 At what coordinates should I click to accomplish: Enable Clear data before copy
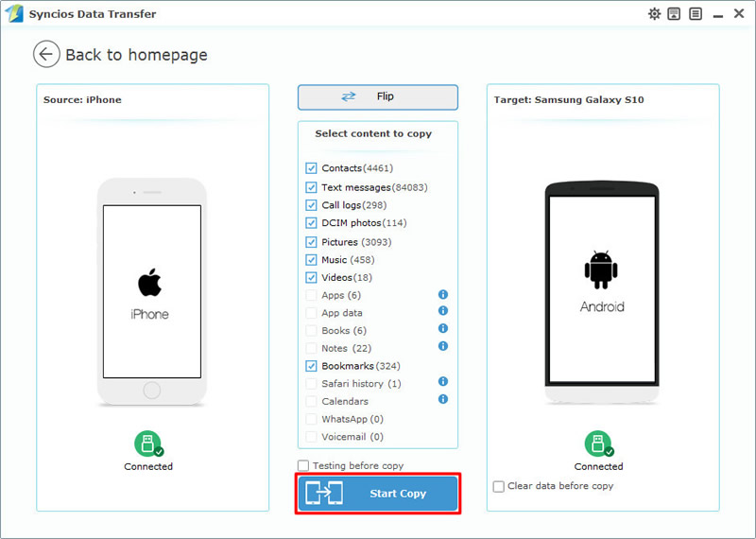click(x=499, y=486)
